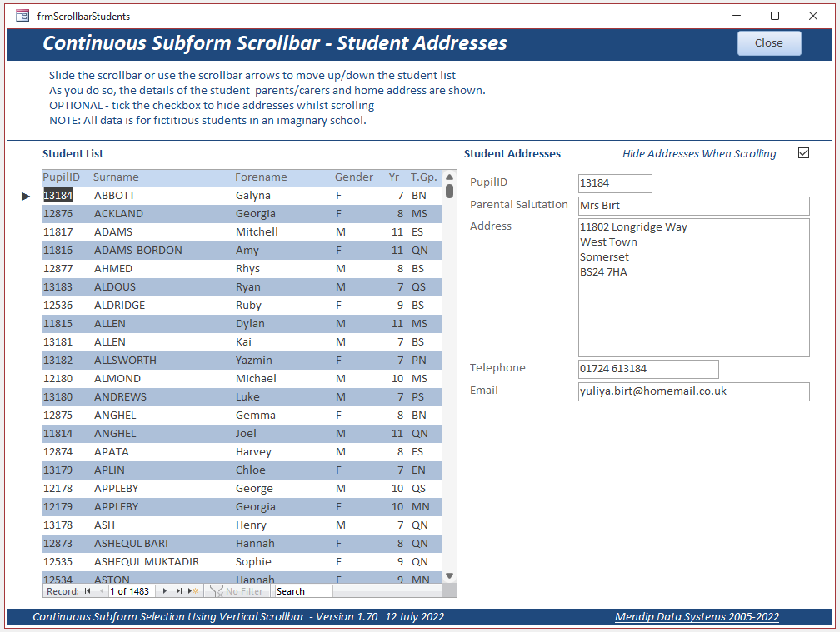
Task: Toggle Hide Addresses When Scrolling checkbox
Action: tap(803, 153)
